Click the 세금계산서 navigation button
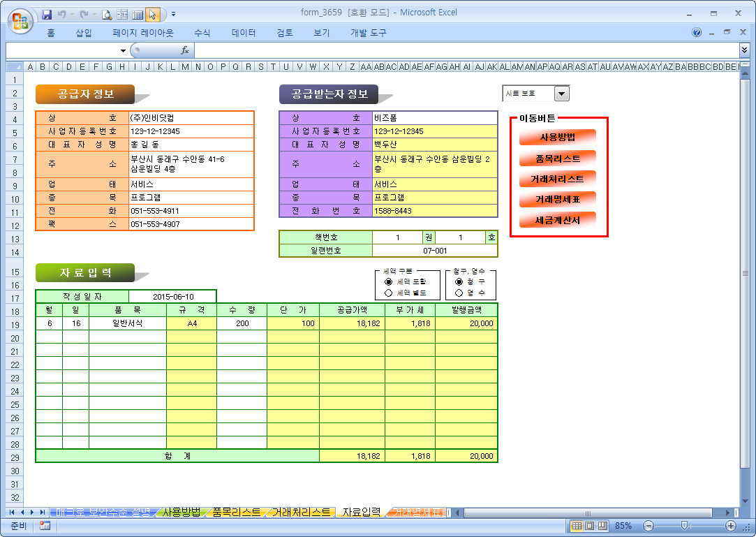The height and width of the screenshot is (537, 756). tap(557, 220)
